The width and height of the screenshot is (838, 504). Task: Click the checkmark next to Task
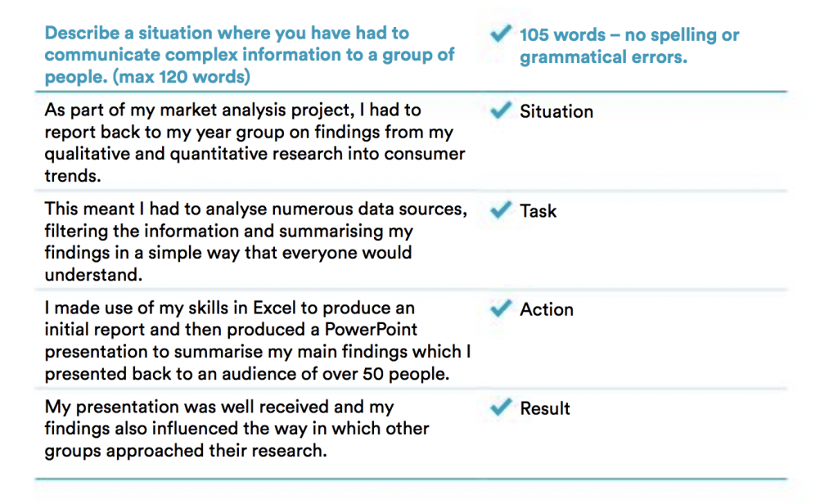(x=500, y=210)
